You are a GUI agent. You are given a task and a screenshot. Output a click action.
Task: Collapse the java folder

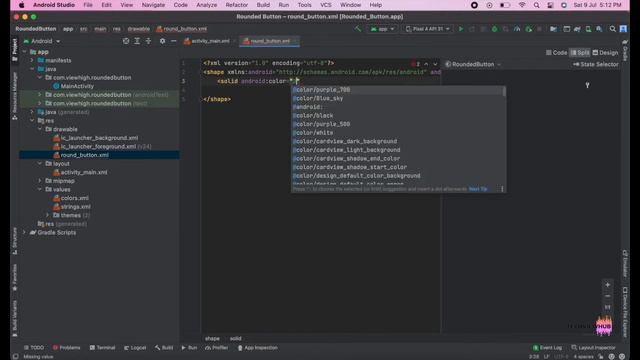coord(32,69)
